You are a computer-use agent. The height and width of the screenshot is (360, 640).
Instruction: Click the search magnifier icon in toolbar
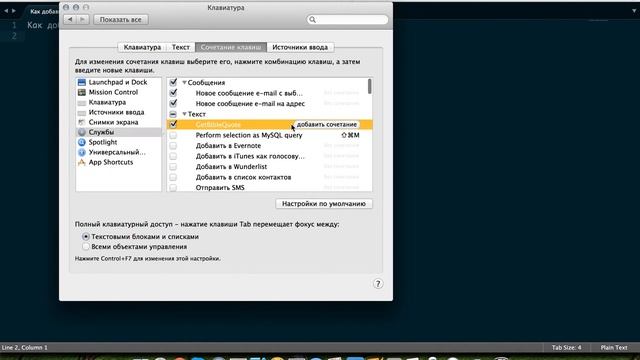[x=312, y=20]
